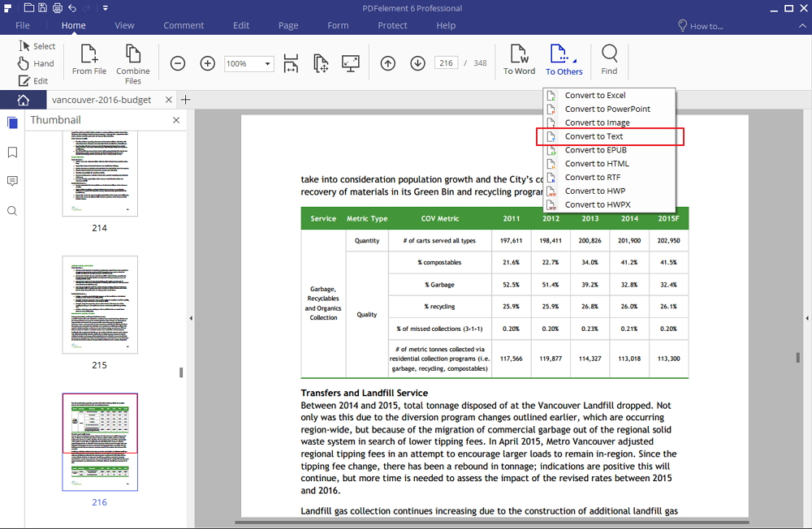This screenshot has width=812, height=529.
Task: Enable fit-to-width page view
Action: [x=291, y=62]
